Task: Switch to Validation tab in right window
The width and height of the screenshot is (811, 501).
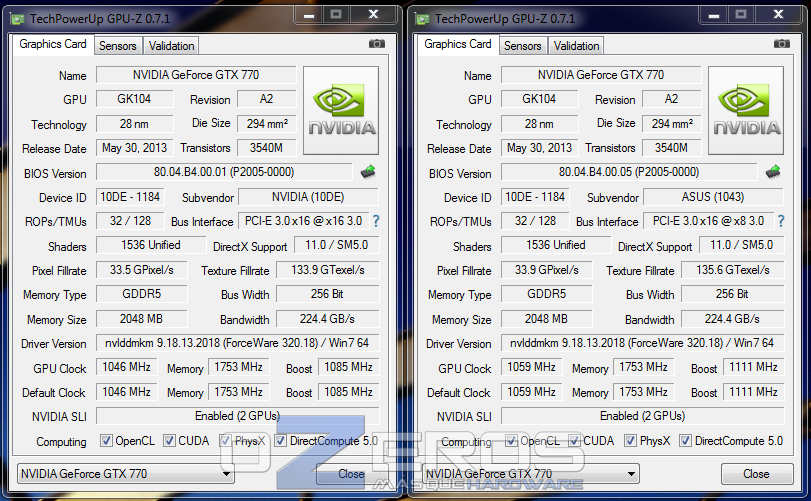Action: click(577, 46)
